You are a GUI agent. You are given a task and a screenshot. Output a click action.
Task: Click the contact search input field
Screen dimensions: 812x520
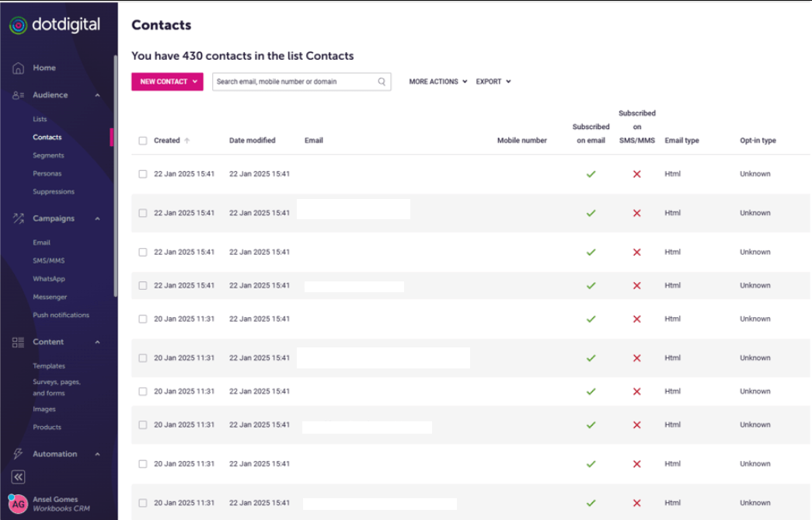pyautogui.click(x=294, y=82)
